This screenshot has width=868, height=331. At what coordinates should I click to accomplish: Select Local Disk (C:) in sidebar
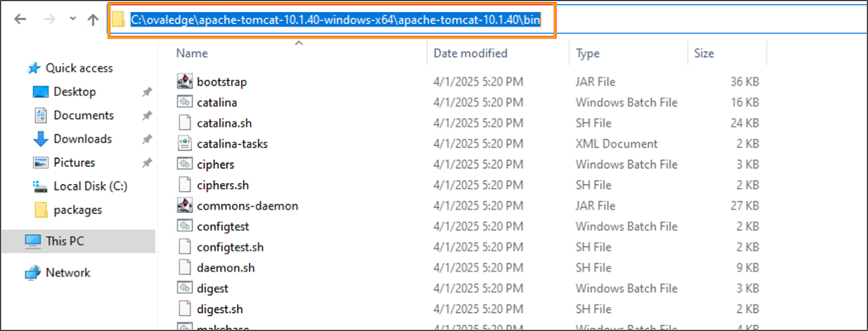90,186
